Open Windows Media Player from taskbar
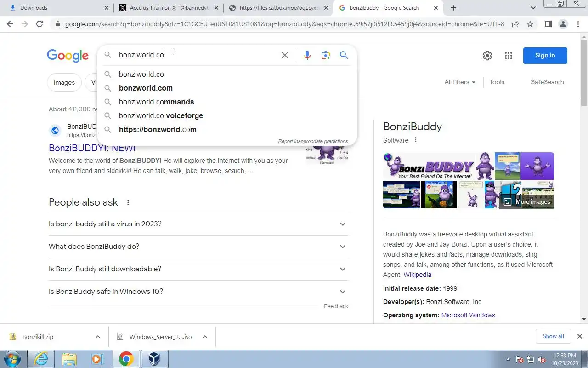The height and width of the screenshot is (368, 588). tap(97, 359)
